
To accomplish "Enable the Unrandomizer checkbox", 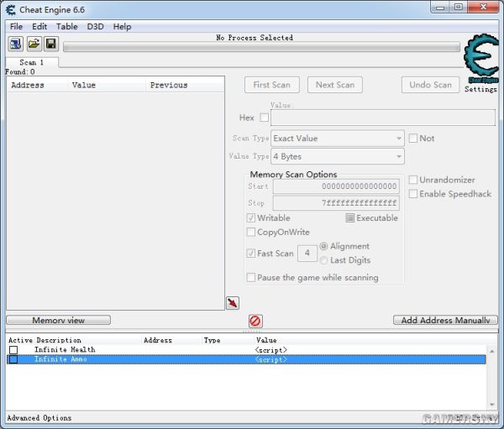I will (413, 180).
